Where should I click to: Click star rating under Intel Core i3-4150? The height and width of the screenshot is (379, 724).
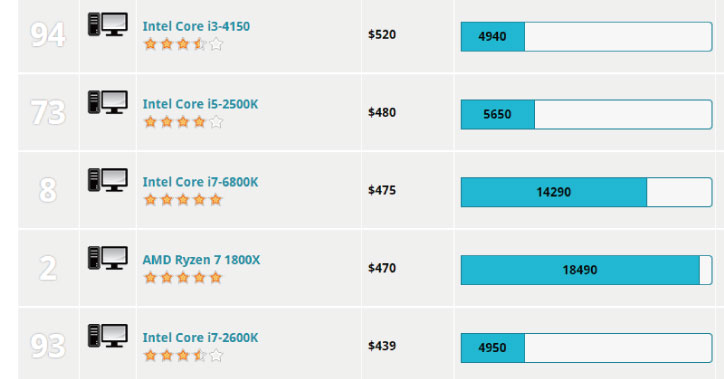point(183,44)
